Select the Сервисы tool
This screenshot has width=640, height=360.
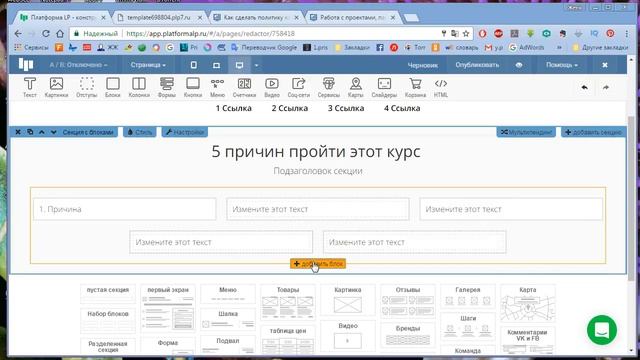coord(329,87)
